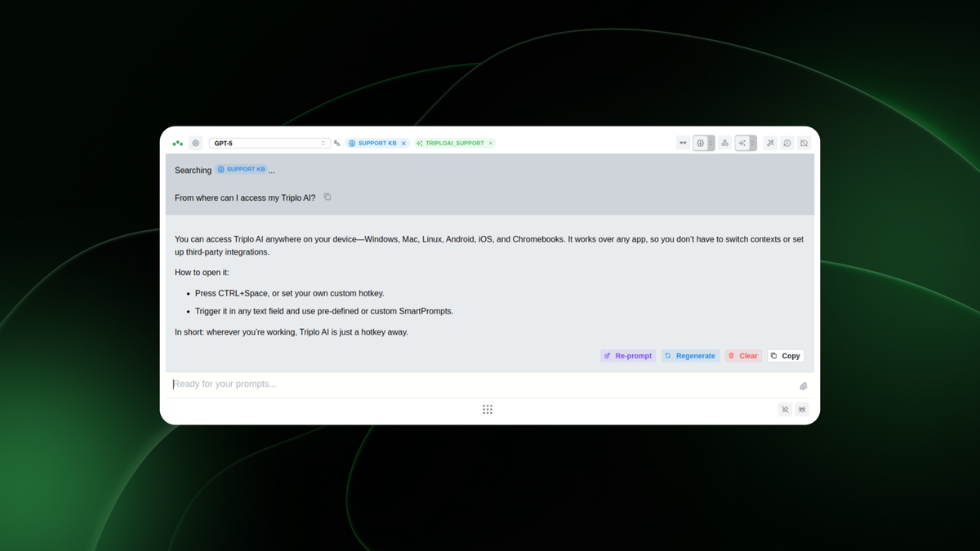Click the disabled-eye visibility icon
The height and width of the screenshot is (551, 980).
pos(804,143)
